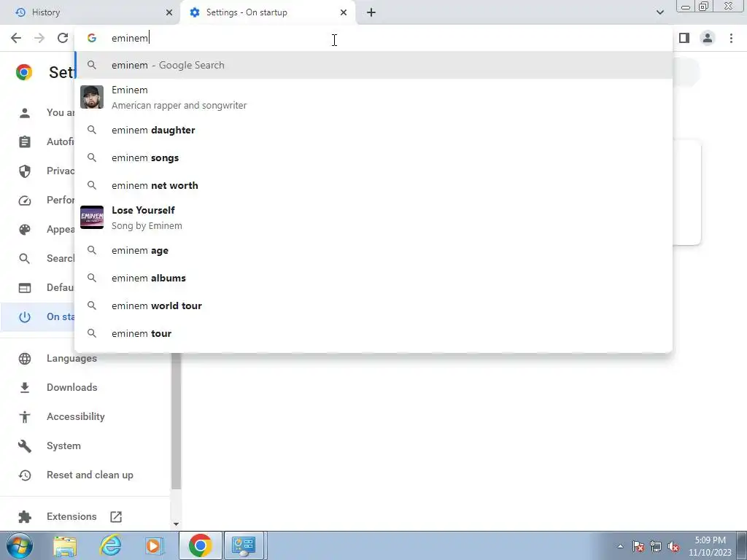Open the Default browser window icon

click(x=25, y=287)
